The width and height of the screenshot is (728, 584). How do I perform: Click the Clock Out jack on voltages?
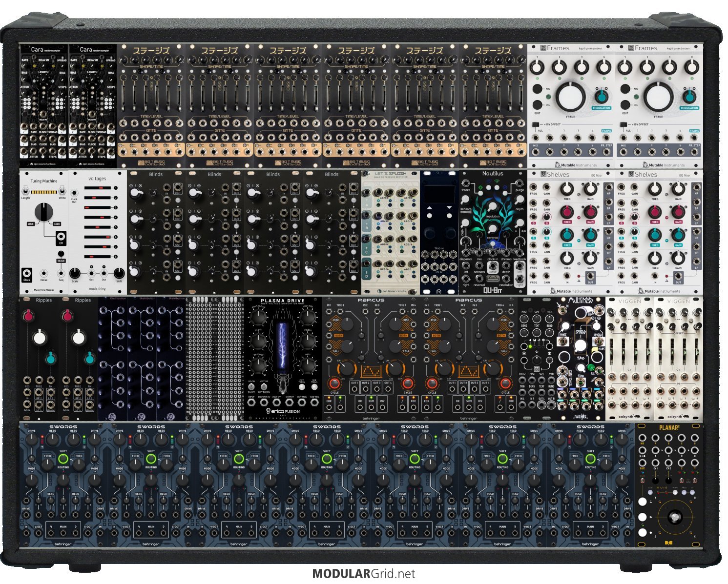pyautogui.click(x=74, y=192)
